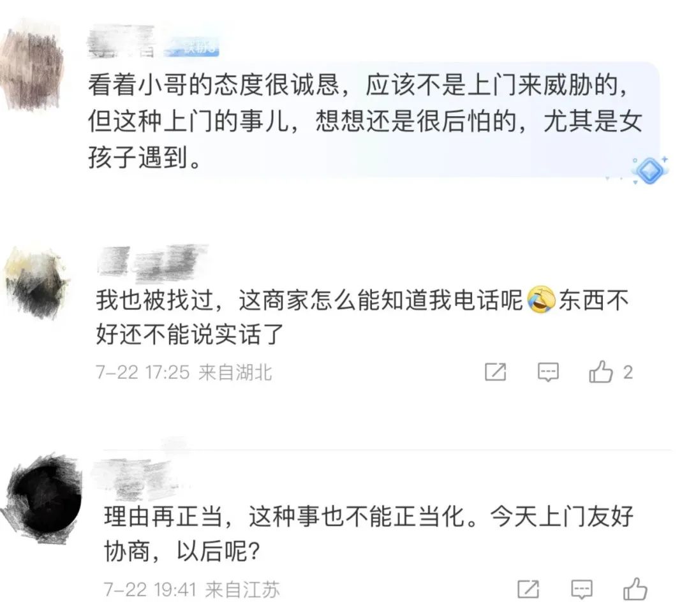
Task: Visit the first commenter's blurred username
Action: 122,43
